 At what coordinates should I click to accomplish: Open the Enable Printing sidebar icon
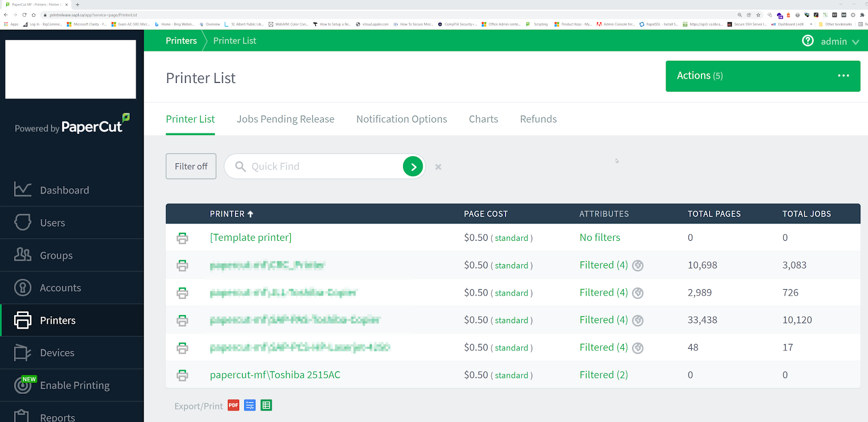(22, 385)
